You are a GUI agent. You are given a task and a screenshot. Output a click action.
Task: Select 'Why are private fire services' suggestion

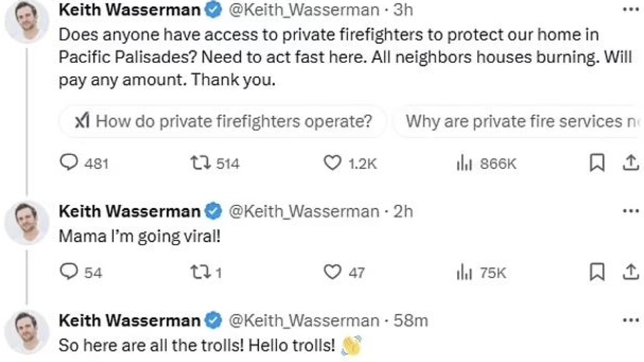tap(520, 122)
